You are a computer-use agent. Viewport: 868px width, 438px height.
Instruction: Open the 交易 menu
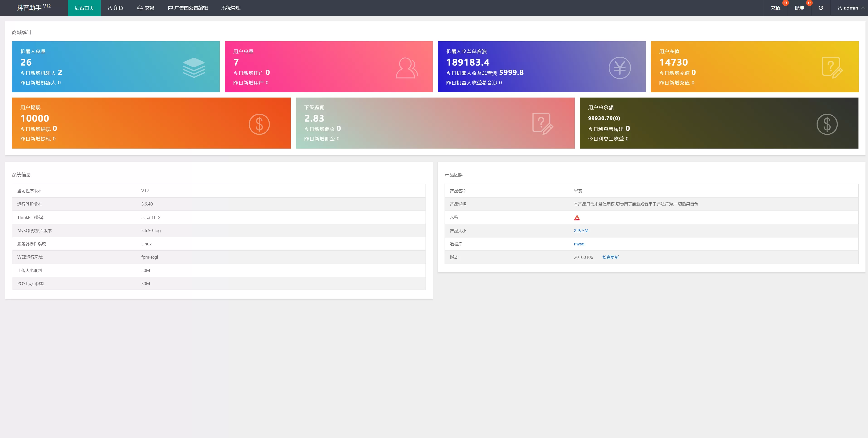(x=146, y=8)
